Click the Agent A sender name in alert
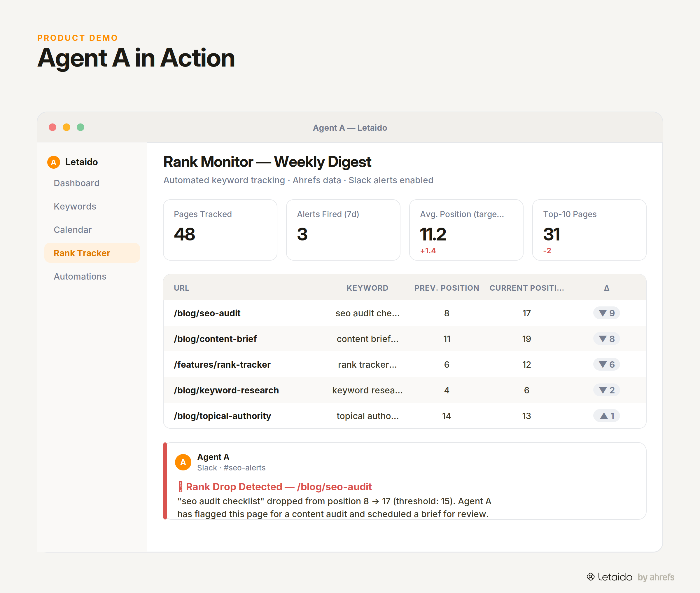 point(213,457)
